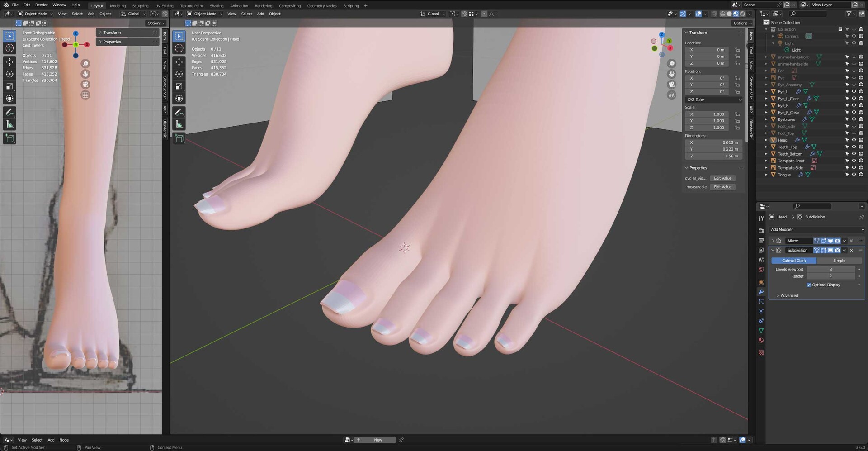
Task: Select the Rotate tool
Action: (9, 74)
